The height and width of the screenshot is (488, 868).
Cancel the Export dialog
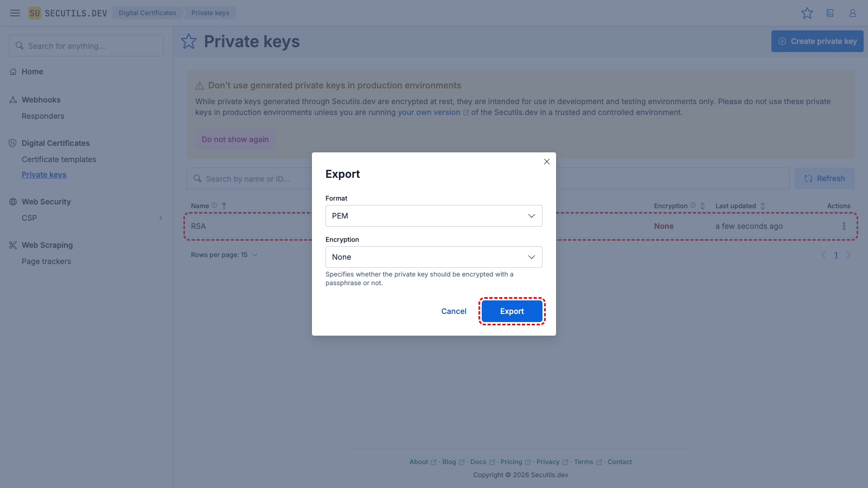click(454, 311)
